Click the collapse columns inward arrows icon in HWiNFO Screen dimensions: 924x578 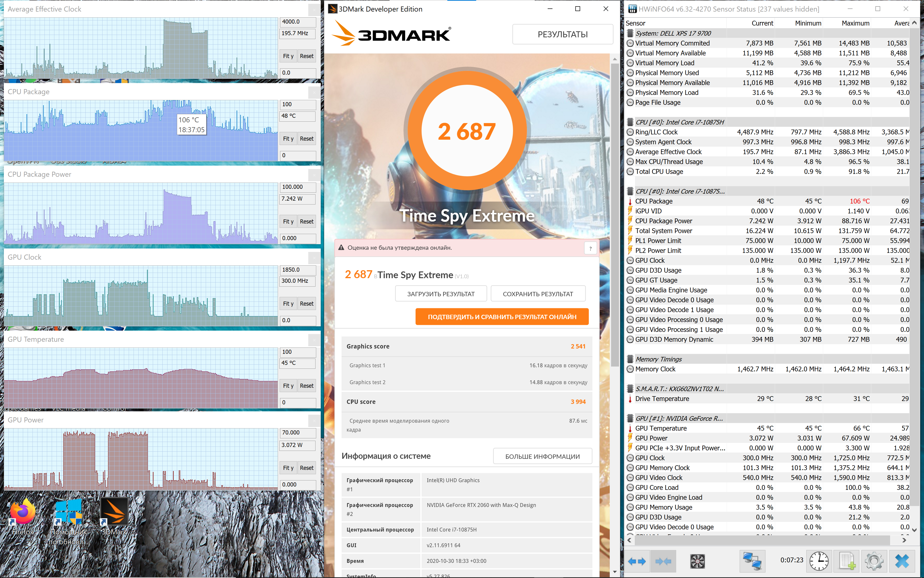[663, 561]
